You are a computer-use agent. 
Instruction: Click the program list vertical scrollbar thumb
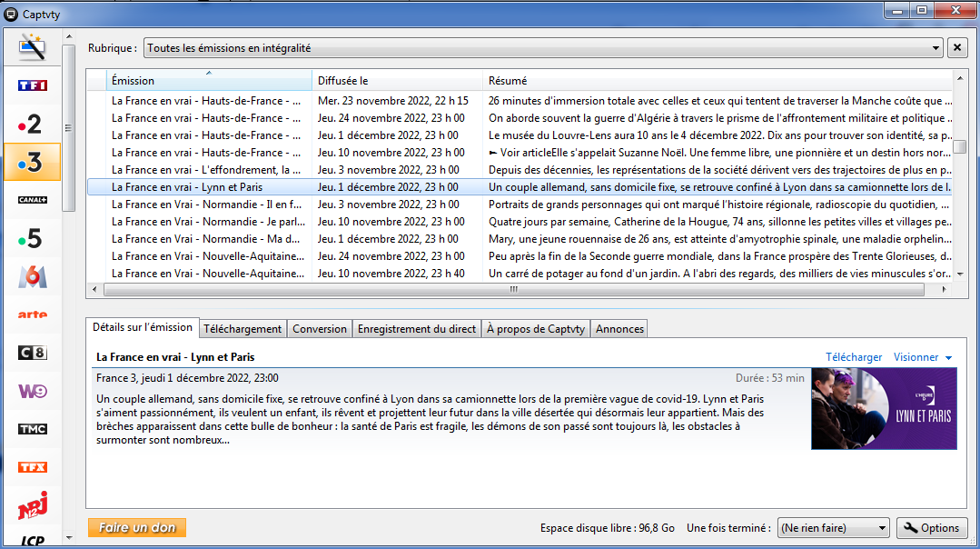point(959,147)
